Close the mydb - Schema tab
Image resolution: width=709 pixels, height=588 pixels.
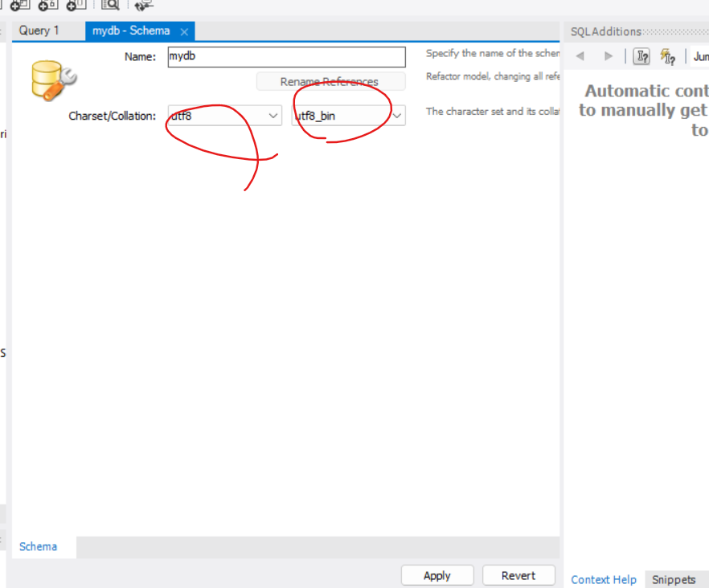(184, 31)
